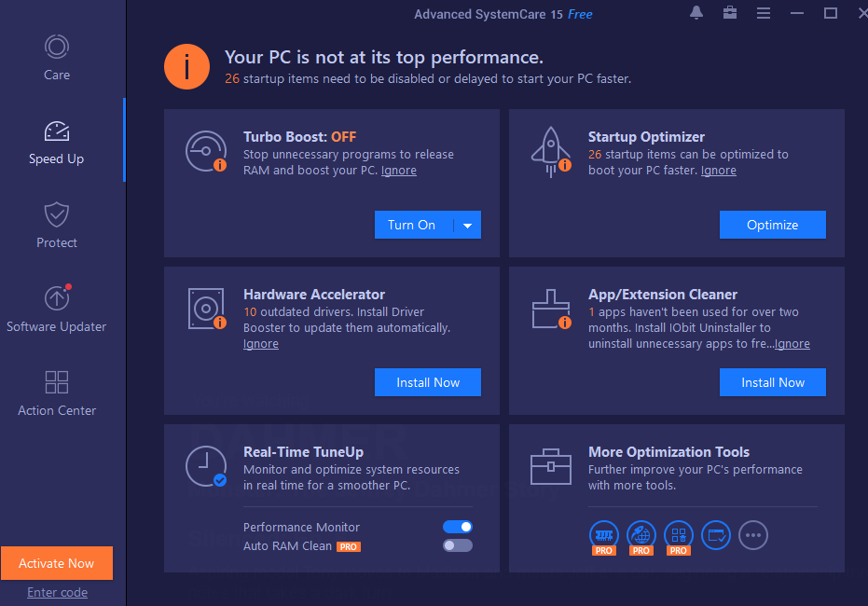Screen dimensions: 868x606
Task: Switch to the Software Updater tab label
Action: click(x=57, y=326)
